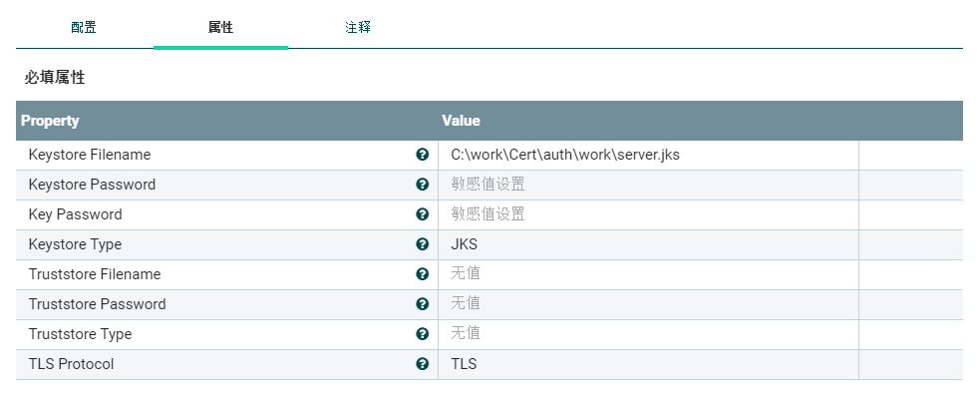Click the Value column header
The width and height of the screenshot is (980, 396).
point(461,121)
